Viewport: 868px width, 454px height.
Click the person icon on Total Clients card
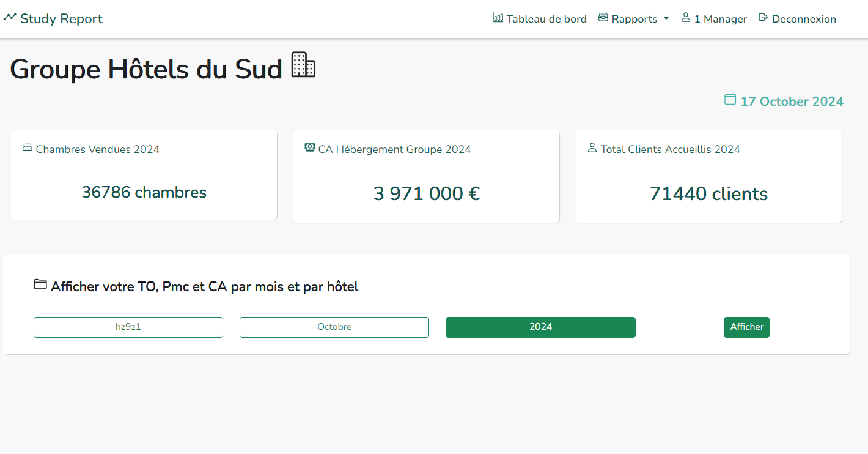pos(592,148)
